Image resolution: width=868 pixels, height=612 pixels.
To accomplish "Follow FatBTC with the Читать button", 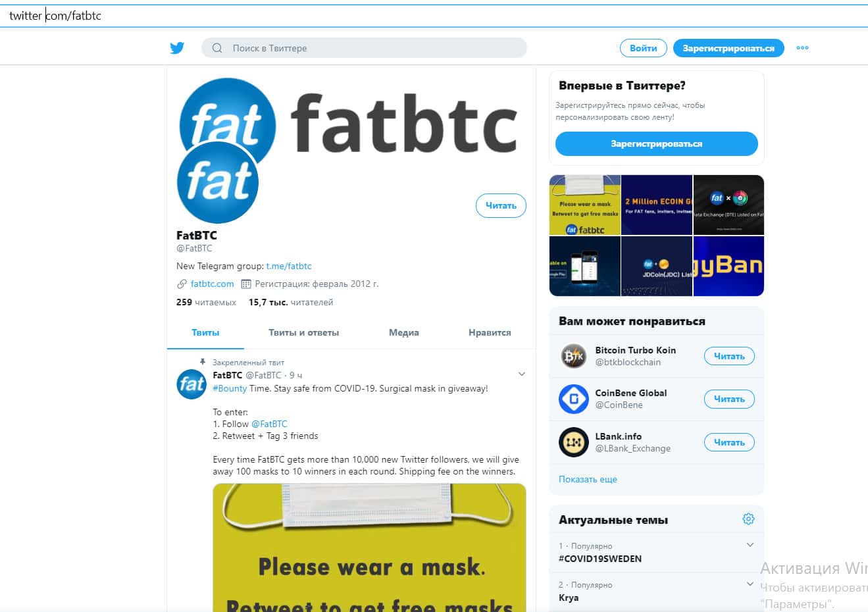I will [501, 206].
